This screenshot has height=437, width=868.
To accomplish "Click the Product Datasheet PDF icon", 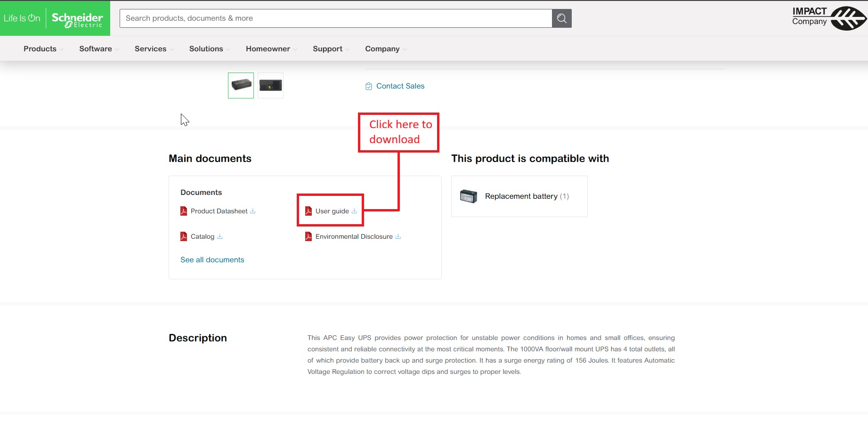I will [184, 211].
